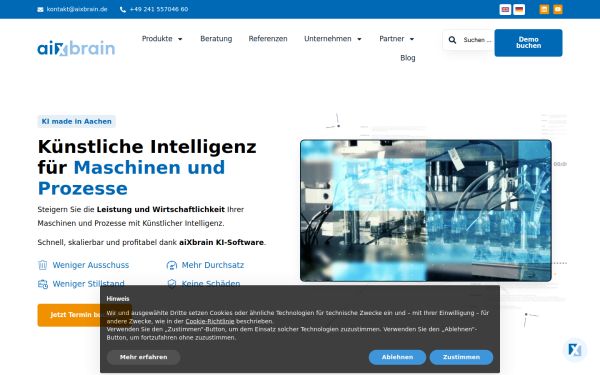Click the aiXbrain logo
The image size is (600, 375).
pos(76,48)
